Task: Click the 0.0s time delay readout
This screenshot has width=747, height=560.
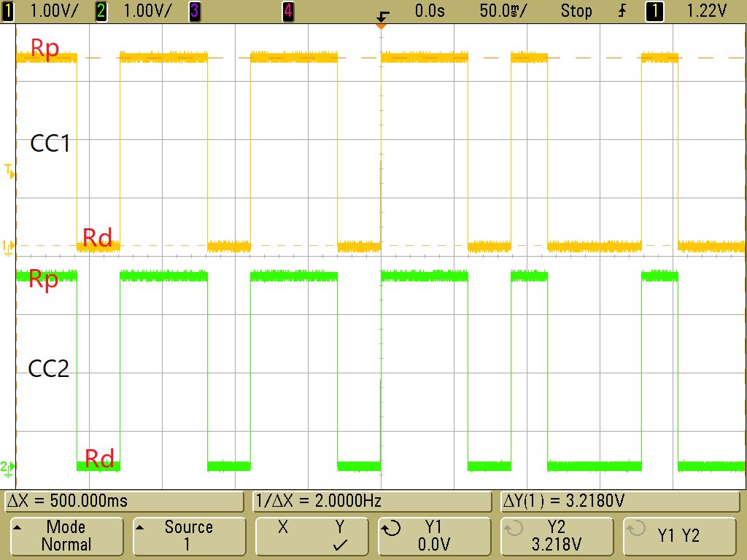Action: coord(430,11)
